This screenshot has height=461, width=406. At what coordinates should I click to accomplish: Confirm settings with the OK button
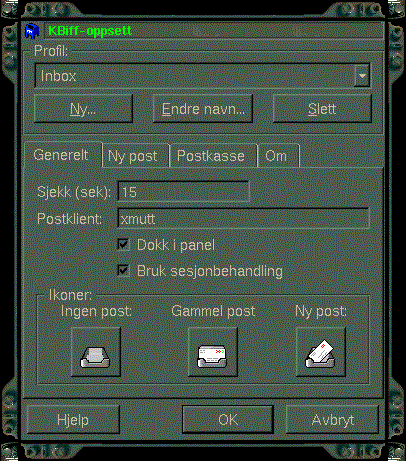[x=228, y=419]
